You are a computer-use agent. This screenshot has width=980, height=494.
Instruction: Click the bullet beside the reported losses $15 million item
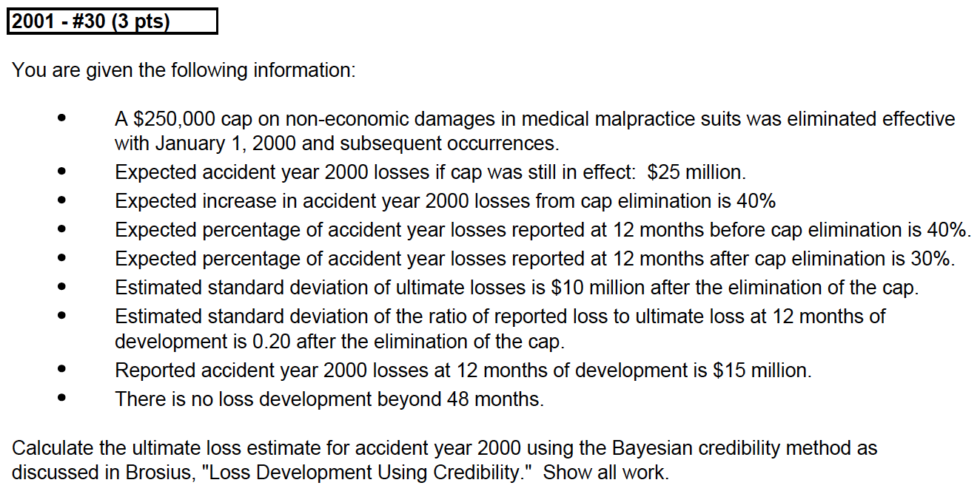(62, 370)
